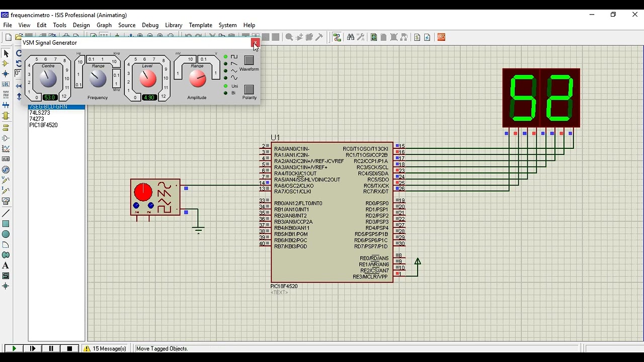Select the Markers Mode tool

coord(6,286)
